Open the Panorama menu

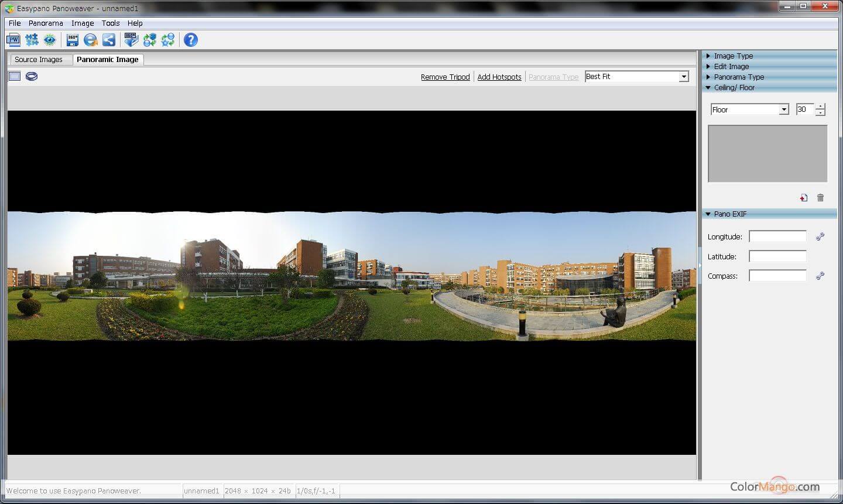click(x=46, y=23)
